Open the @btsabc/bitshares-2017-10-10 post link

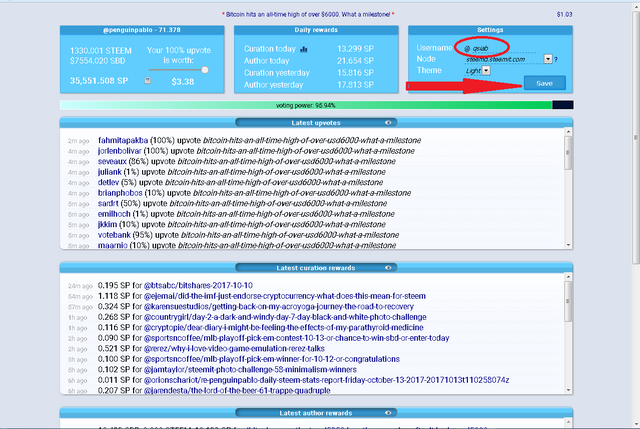(x=198, y=285)
